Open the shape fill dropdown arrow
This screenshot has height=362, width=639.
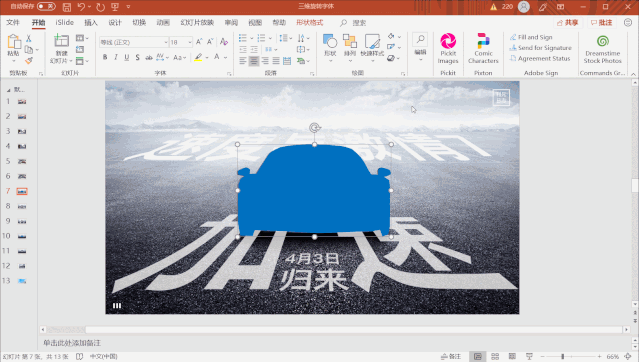click(399, 37)
